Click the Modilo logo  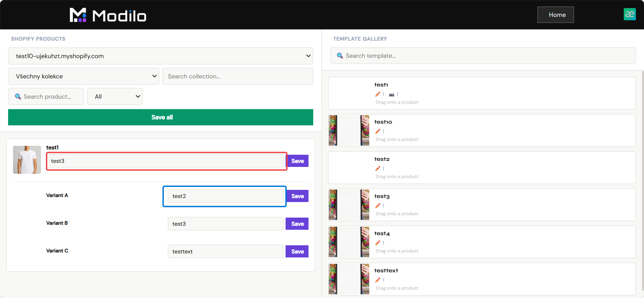[108, 15]
